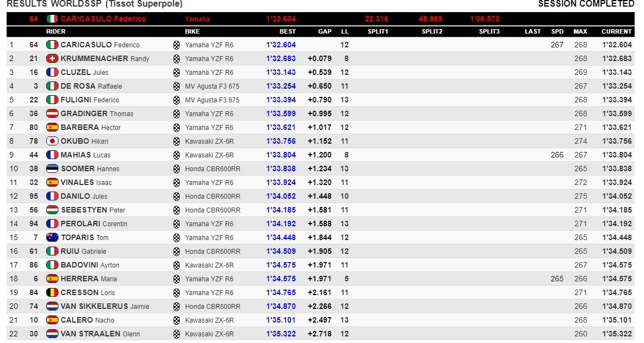Click the red '48.989' split time
This screenshot has width=644, height=343.
[x=430, y=19]
